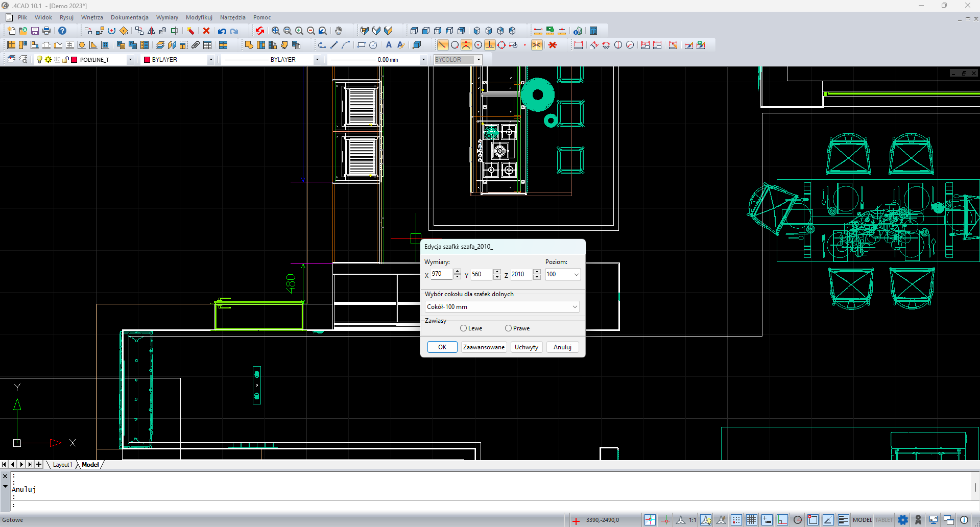Viewport: 980px width, 527px height.
Task: Expand the Poziom dropdown
Action: (x=576, y=275)
